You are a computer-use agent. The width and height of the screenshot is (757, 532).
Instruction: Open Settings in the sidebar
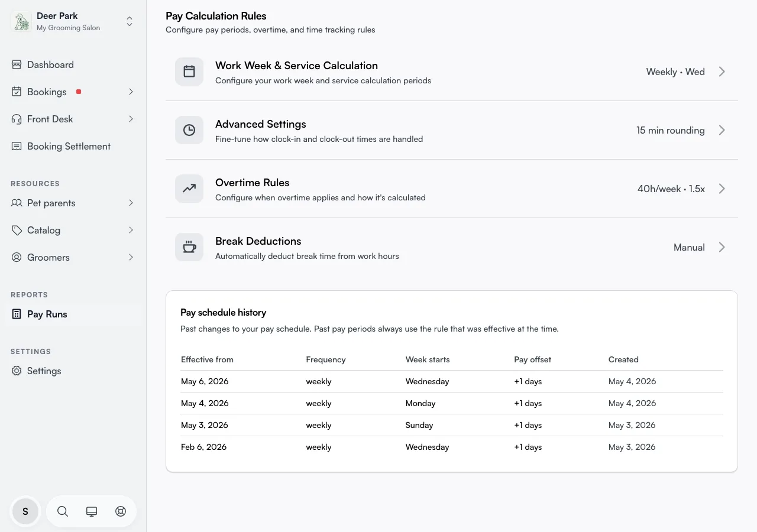pos(73,371)
